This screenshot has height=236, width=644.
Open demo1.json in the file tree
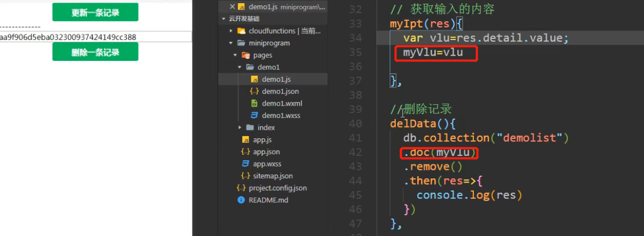pyautogui.click(x=280, y=91)
